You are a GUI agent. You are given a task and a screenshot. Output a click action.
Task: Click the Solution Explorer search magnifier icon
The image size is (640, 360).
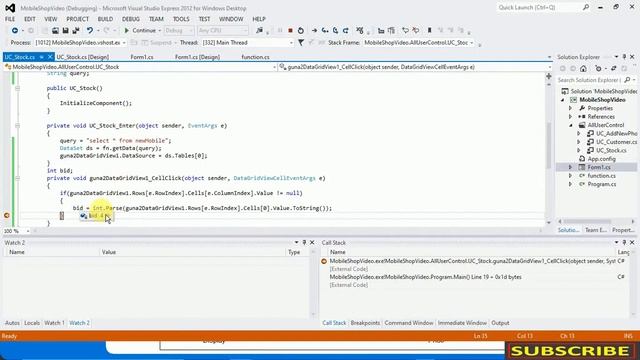(627, 80)
